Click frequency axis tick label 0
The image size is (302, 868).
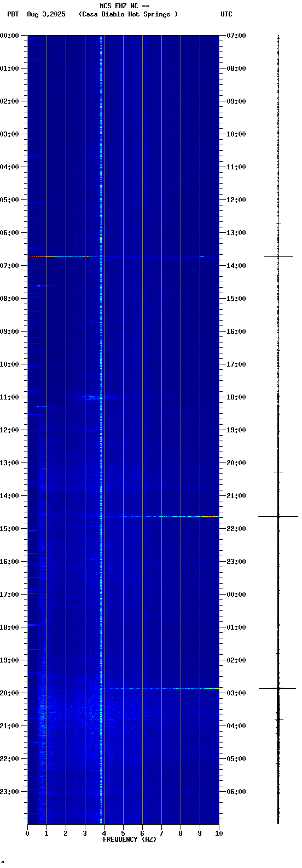tap(27, 833)
